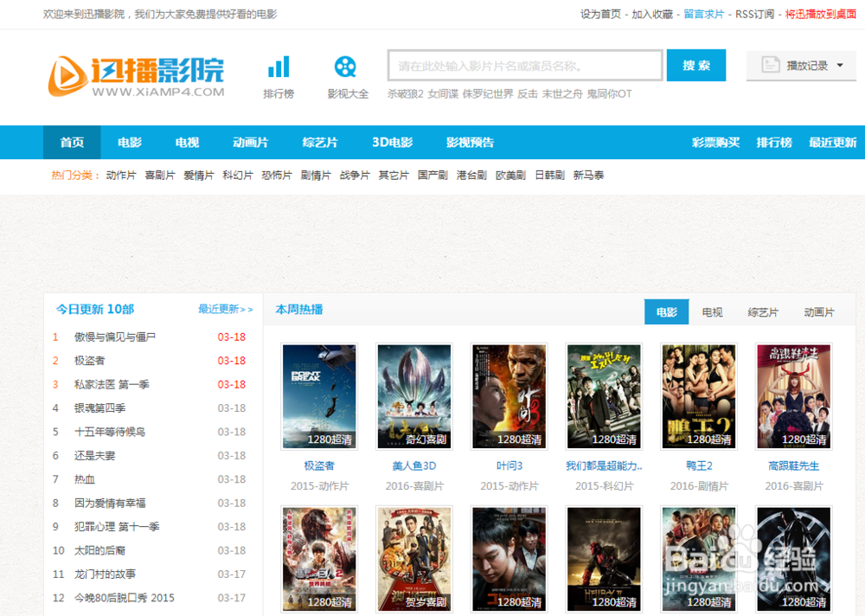This screenshot has height=616, width=865.
Task: Open the 我们都是超能力 movie poster
Action: (604, 396)
